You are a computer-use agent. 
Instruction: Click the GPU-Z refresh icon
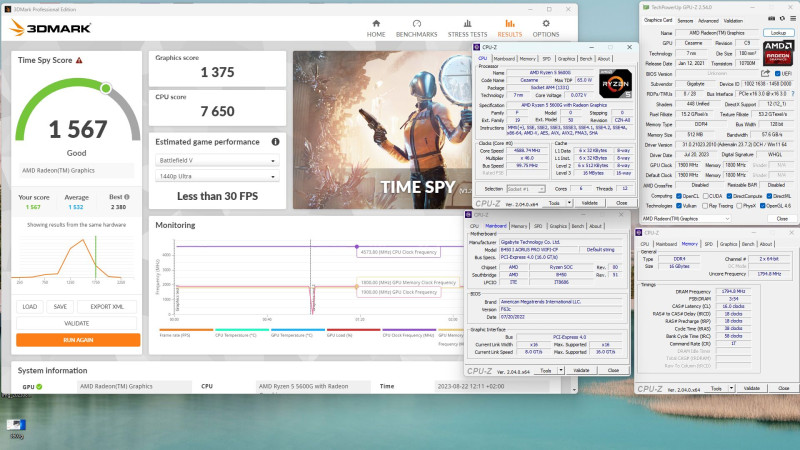click(x=782, y=19)
